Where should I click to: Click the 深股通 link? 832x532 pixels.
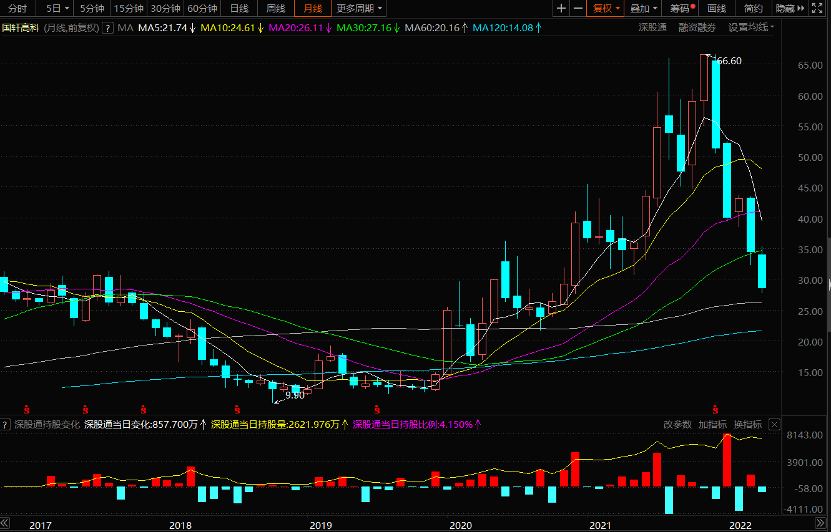[x=653, y=28]
